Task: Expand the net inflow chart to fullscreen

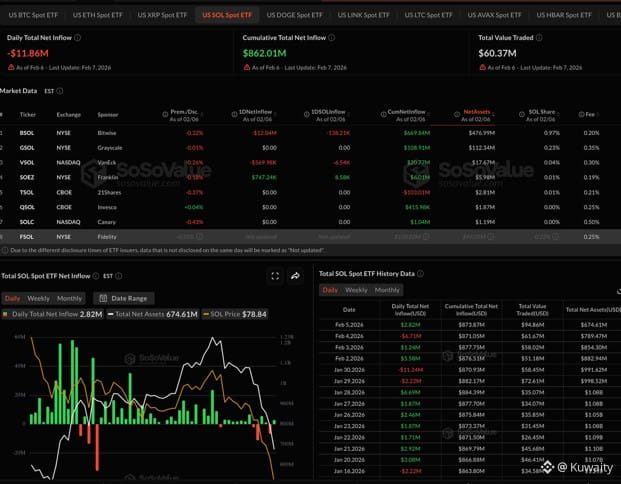Action: 275,276
